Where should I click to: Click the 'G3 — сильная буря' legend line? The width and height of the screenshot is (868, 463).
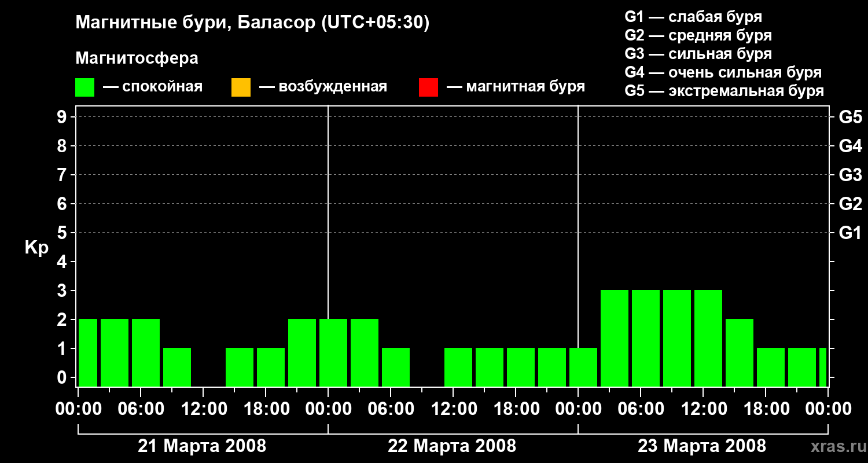698,54
